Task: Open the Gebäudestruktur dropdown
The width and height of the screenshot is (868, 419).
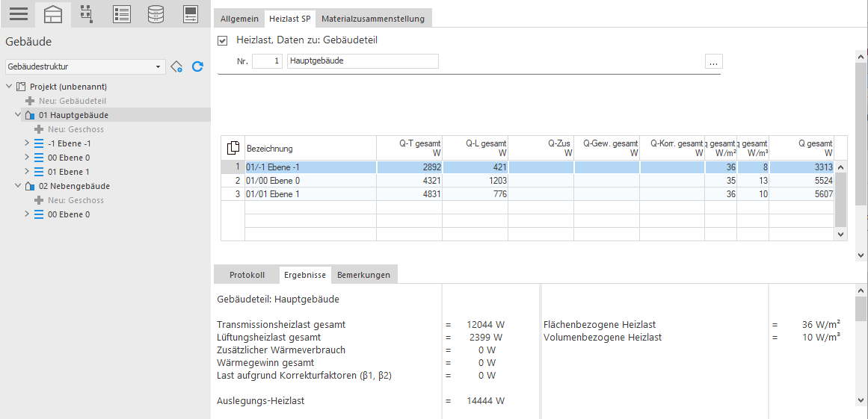Action: [158, 67]
